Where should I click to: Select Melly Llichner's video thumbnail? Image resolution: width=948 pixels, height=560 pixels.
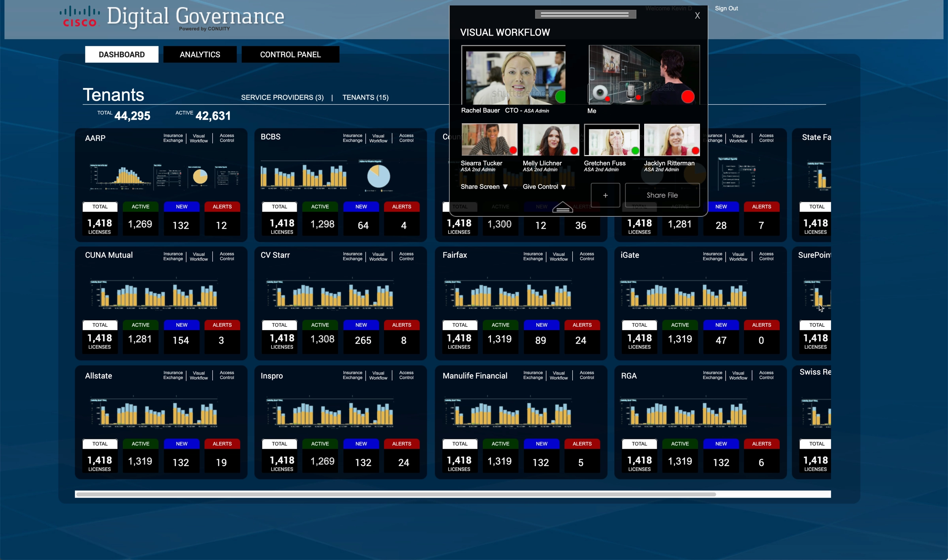click(551, 140)
